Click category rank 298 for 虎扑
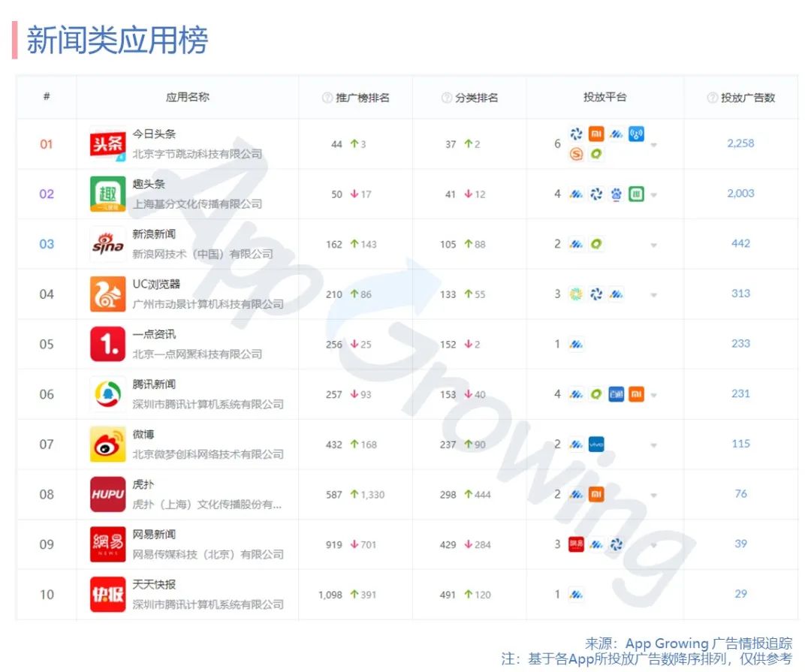 coord(448,495)
